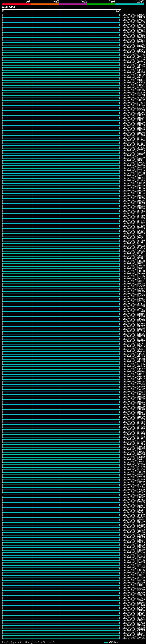
Task: Click the 205 end position label
Action: 118,11
